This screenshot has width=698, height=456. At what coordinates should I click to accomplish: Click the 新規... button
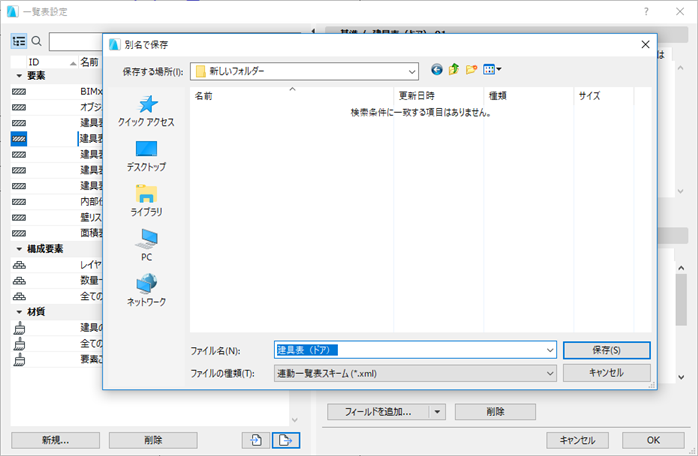point(55,440)
